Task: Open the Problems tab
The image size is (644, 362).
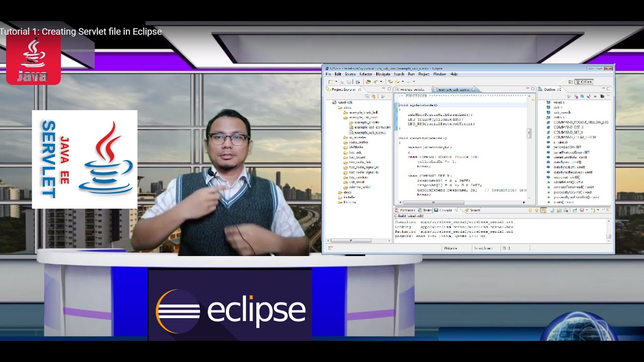Action: [x=407, y=210]
